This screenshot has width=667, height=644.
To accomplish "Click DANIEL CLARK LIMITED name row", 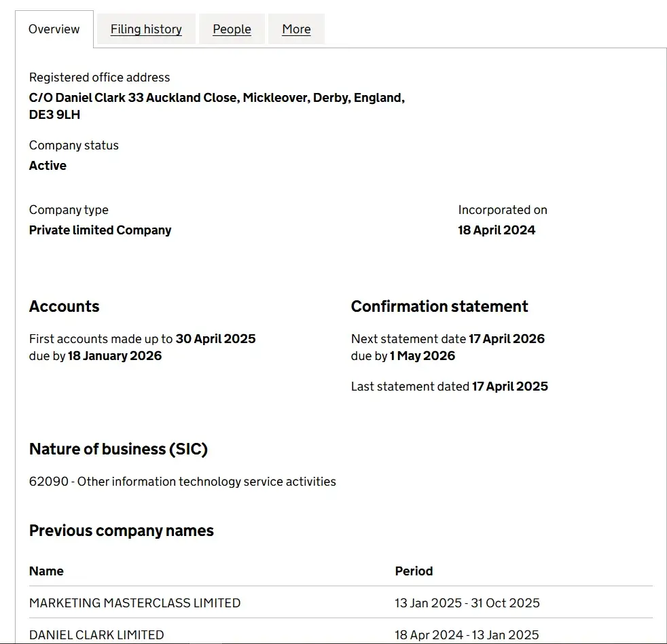I will click(96, 634).
